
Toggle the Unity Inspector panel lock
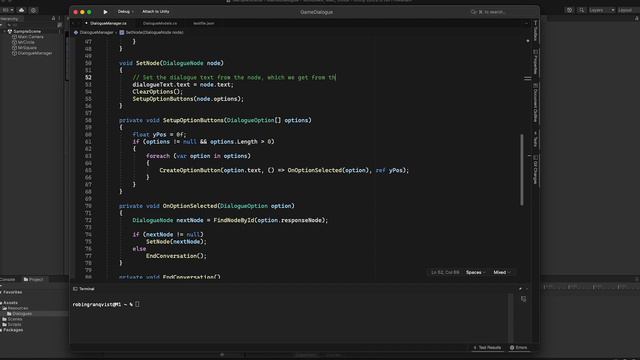pos(637,18)
